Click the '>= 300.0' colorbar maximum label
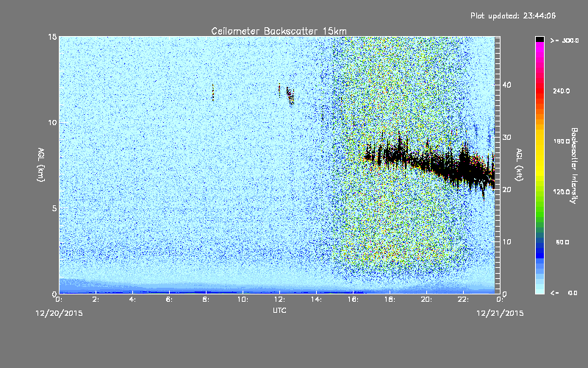The height and width of the screenshot is (368, 588). 564,40
